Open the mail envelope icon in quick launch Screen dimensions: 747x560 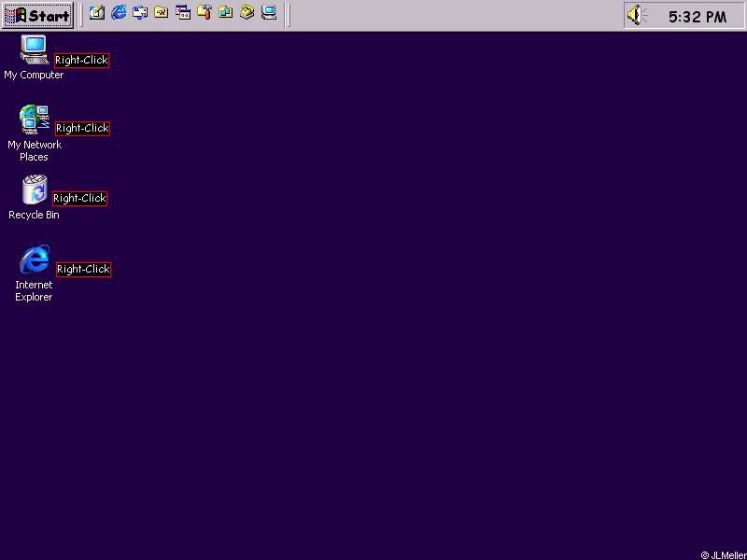coord(139,12)
